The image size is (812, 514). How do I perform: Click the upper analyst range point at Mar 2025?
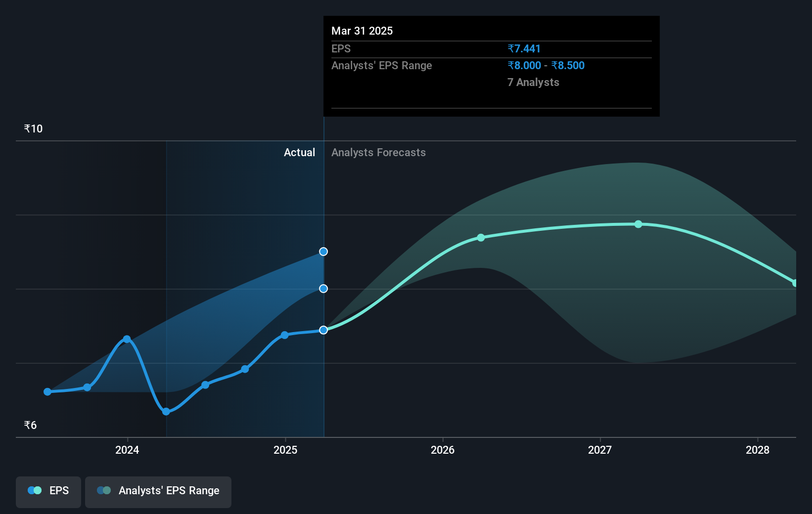click(323, 252)
